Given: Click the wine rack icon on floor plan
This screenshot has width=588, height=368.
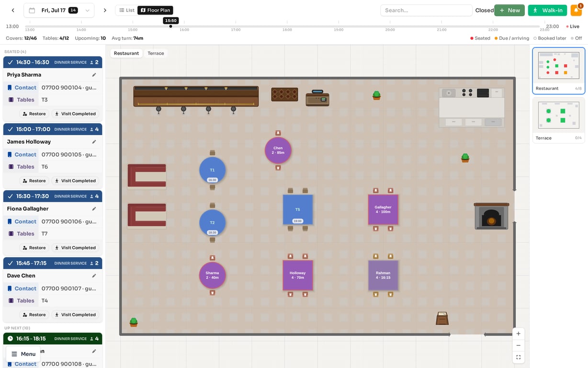Looking at the screenshot, I should pos(284,94).
